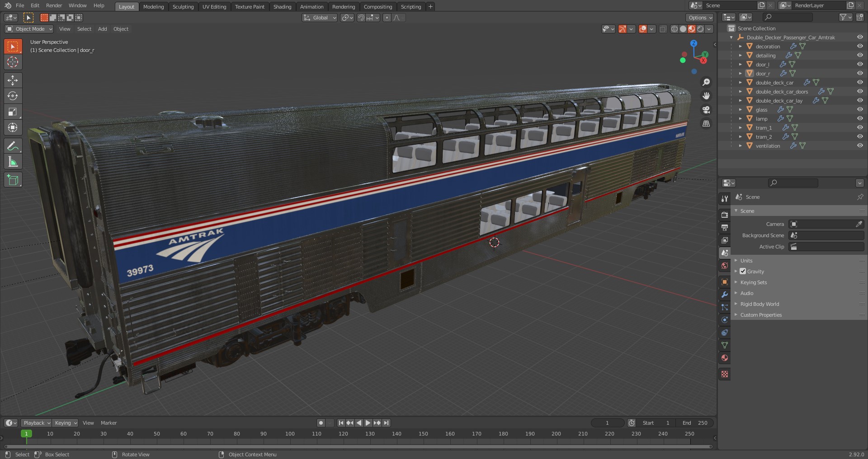Open the Global transform orientation dropdown
868x459 pixels.
pyautogui.click(x=320, y=18)
